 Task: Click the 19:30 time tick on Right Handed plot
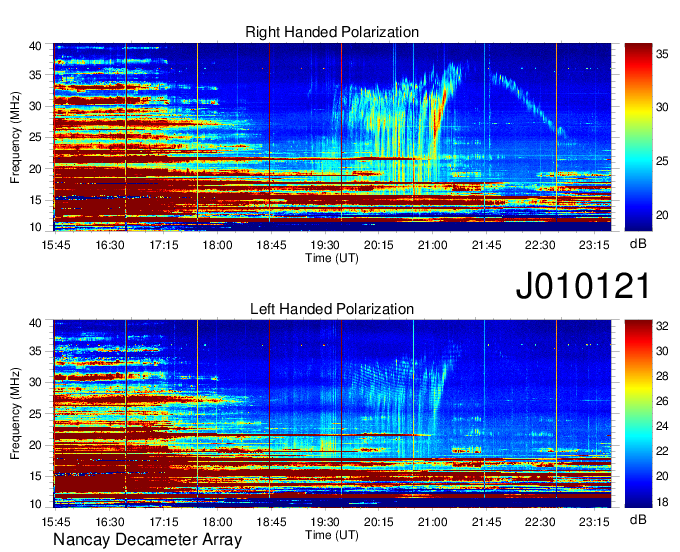pos(325,245)
